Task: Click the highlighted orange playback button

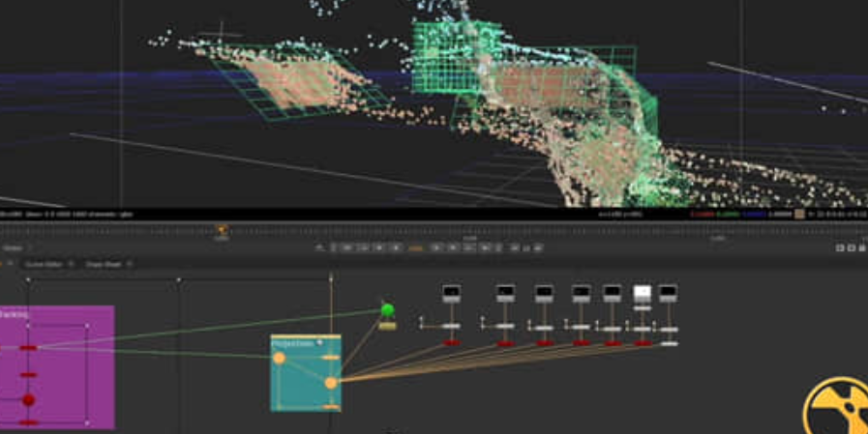Action: pos(416,248)
